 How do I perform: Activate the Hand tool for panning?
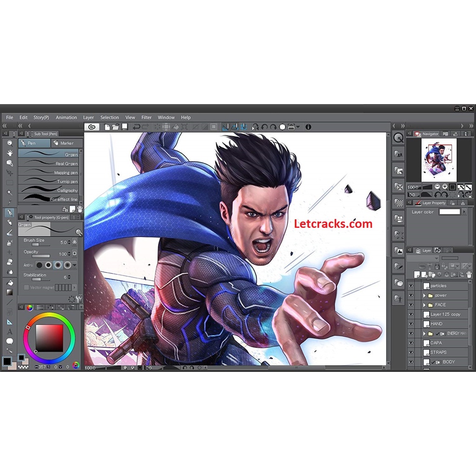(x=9, y=152)
